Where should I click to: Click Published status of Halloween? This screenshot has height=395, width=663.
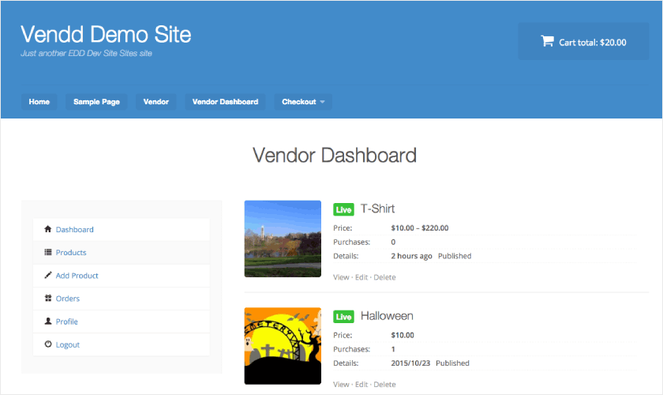452,363
